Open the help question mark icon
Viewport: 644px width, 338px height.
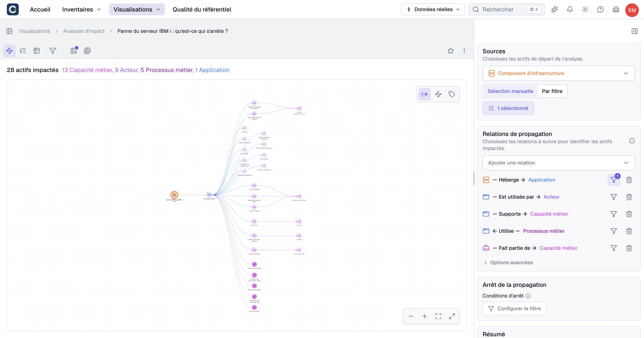pyautogui.click(x=601, y=9)
